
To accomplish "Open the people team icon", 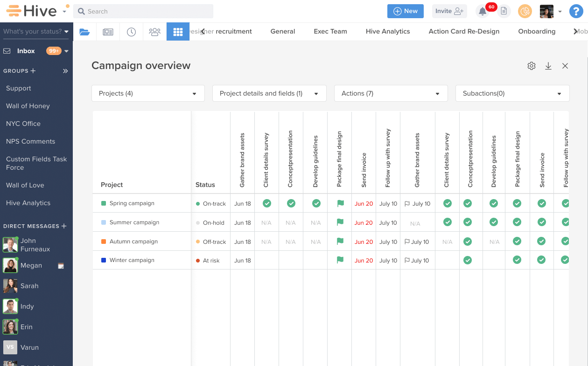I will coord(154,32).
